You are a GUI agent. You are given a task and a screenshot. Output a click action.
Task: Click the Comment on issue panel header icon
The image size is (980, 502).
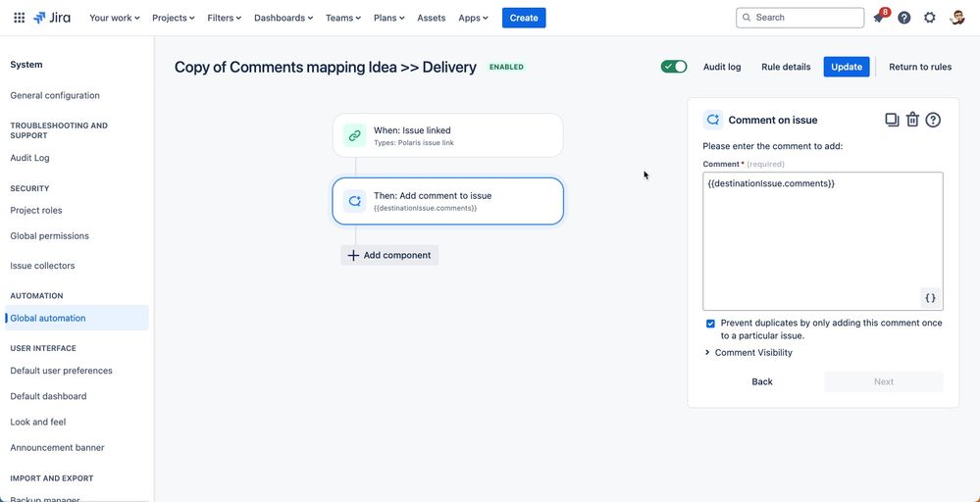(x=712, y=120)
